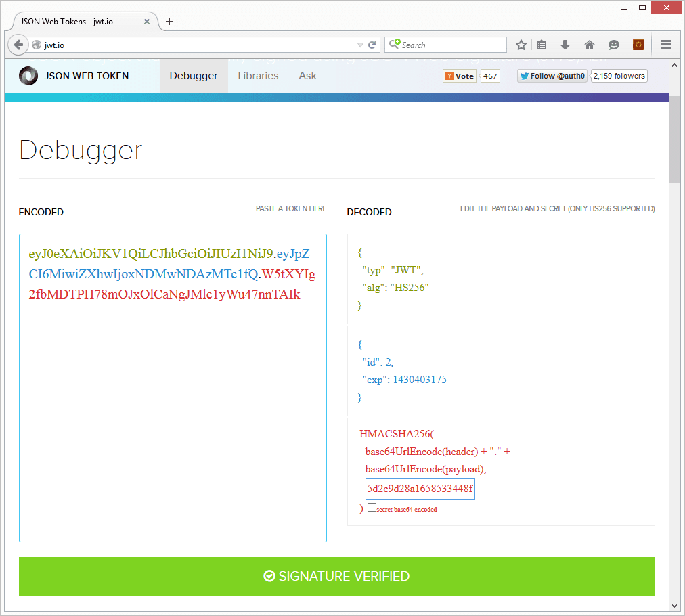The image size is (685, 616).
Task: Open the Firefox downloads icon
Action: (x=565, y=44)
